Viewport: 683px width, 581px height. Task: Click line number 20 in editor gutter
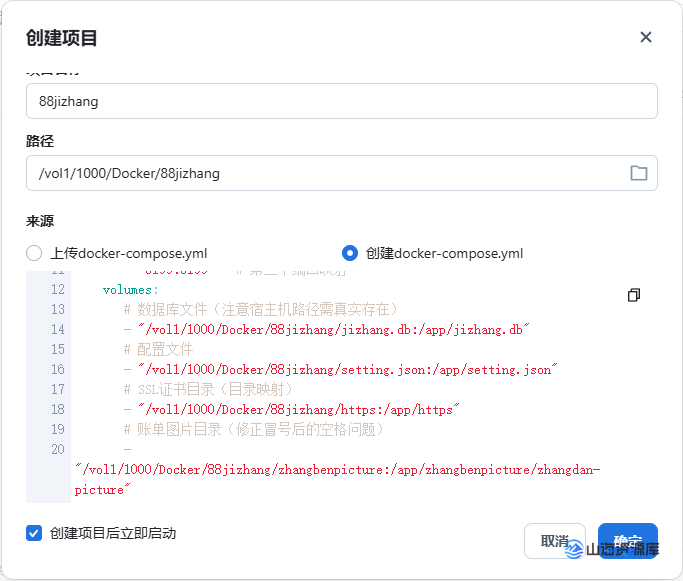coord(56,449)
